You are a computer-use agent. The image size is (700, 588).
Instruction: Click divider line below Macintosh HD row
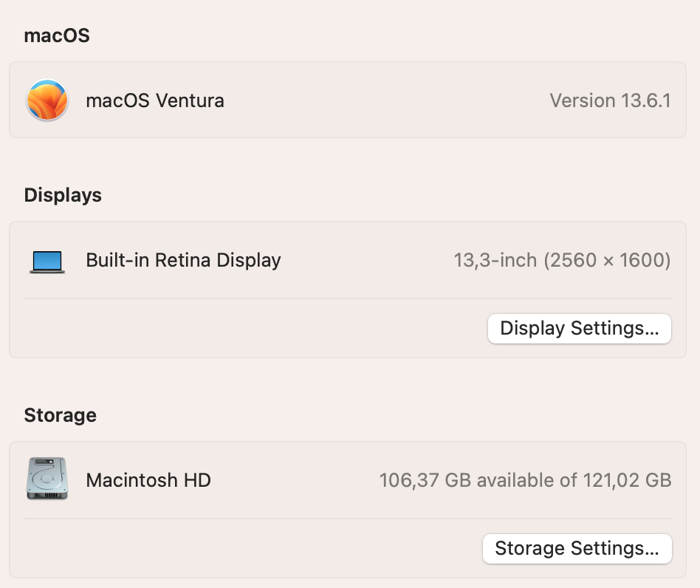pyautogui.click(x=347, y=519)
